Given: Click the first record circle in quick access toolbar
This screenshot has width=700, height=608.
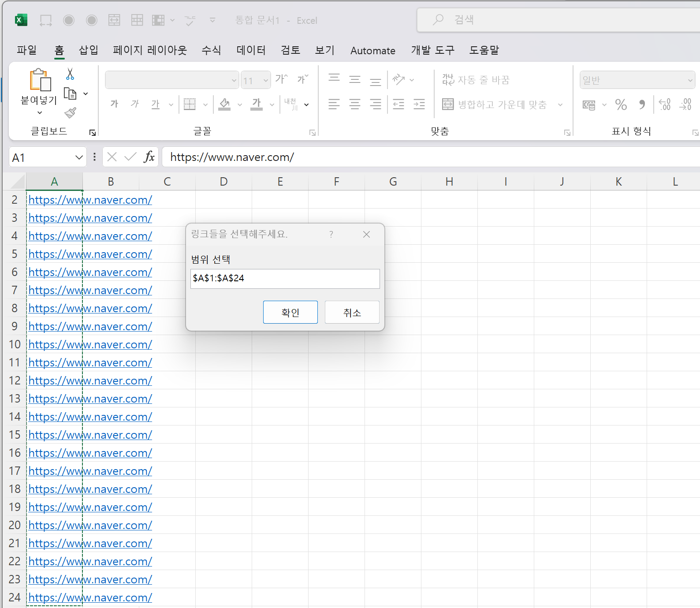Looking at the screenshot, I should pyautogui.click(x=69, y=20).
